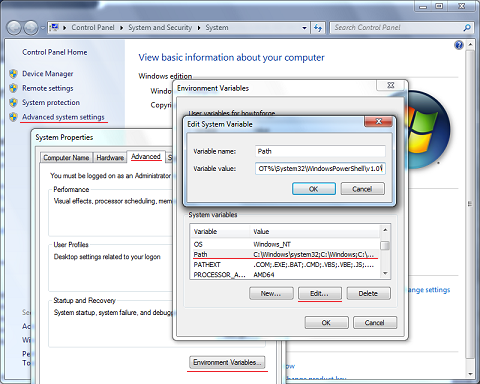Click OK in Environment Variables dialog
Image resolution: width=480 pixels, height=384 pixels.
pos(326,323)
